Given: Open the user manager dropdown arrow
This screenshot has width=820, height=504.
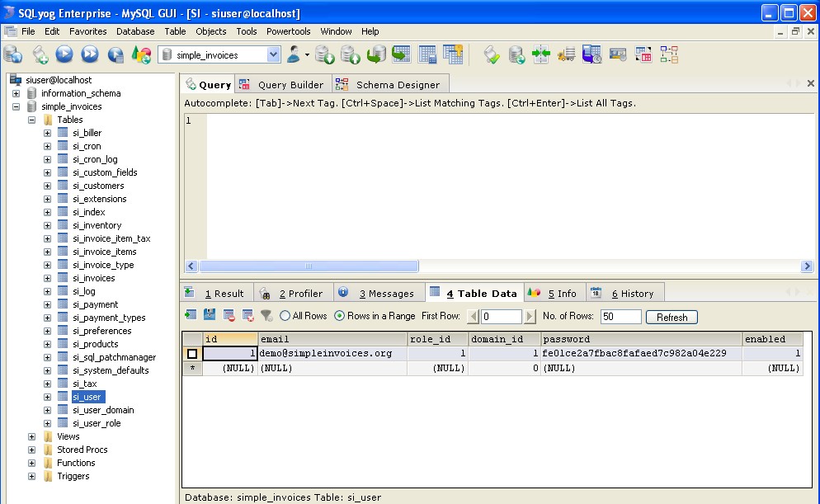Looking at the screenshot, I should 307,54.
